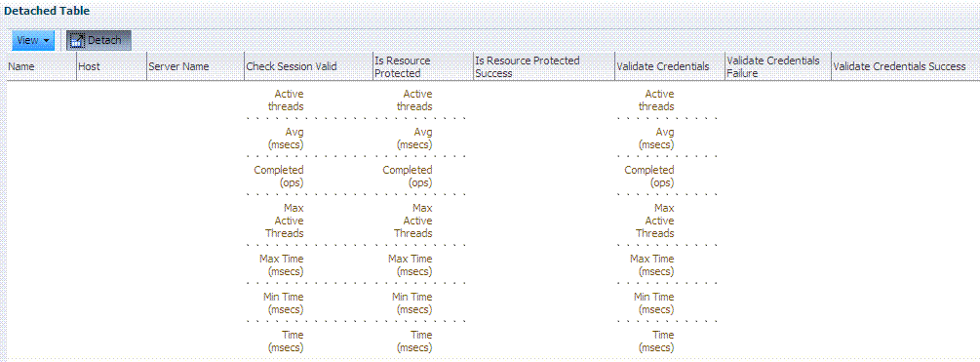Select Max Active Threads under Check Session Valid
This screenshot has height=362, width=980.
tap(285, 221)
